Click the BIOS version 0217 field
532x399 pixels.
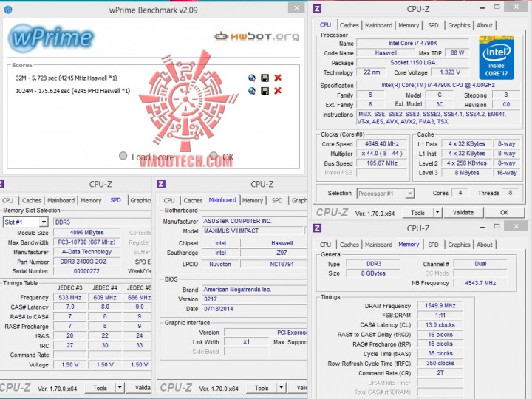[x=254, y=299]
